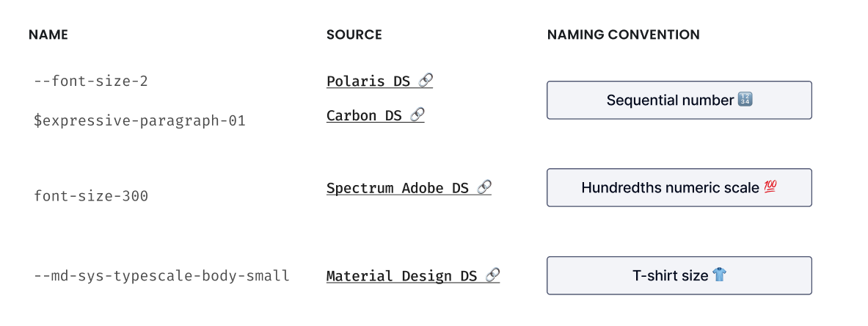The width and height of the screenshot is (868, 326).
Task: Click the NAME column header
Action: point(48,35)
